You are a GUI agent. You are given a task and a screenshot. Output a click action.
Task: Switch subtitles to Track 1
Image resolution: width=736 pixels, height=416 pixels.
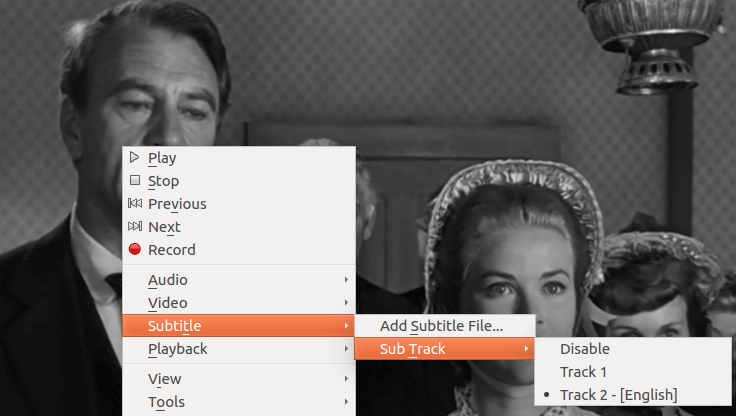coord(583,372)
